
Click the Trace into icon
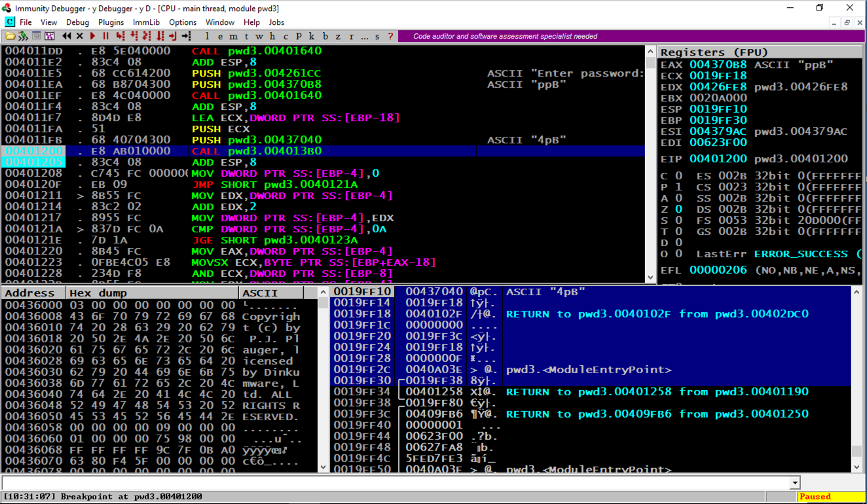pos(148,36)
